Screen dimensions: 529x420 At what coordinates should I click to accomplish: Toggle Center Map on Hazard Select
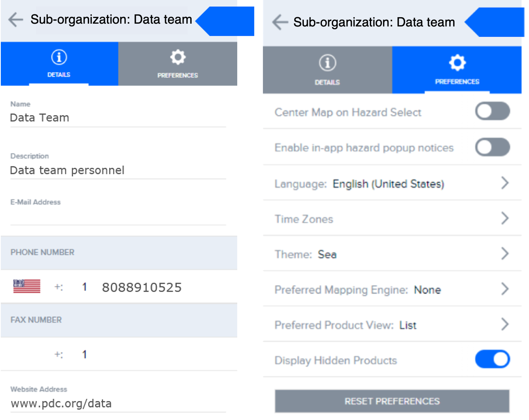492,111
